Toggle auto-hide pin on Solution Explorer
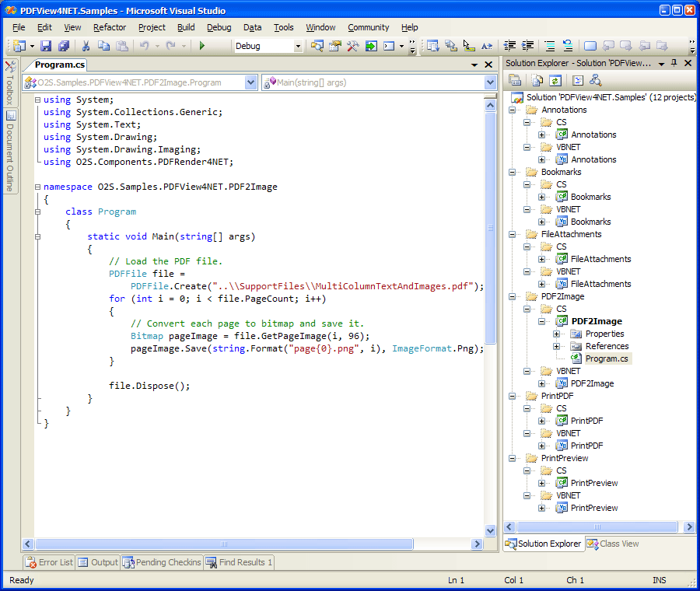Screen dimensions: 700x591 (x=674, y=63)
